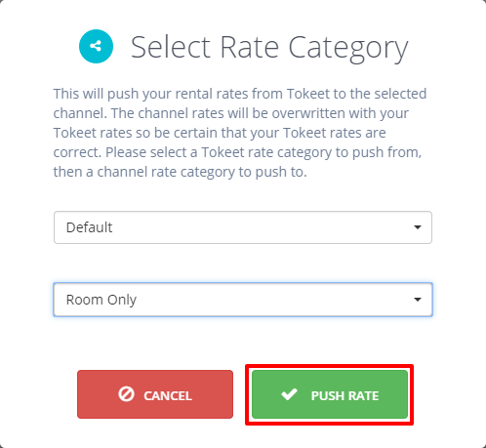Confirm with the green Push Rate button

(x=330, y=394)
